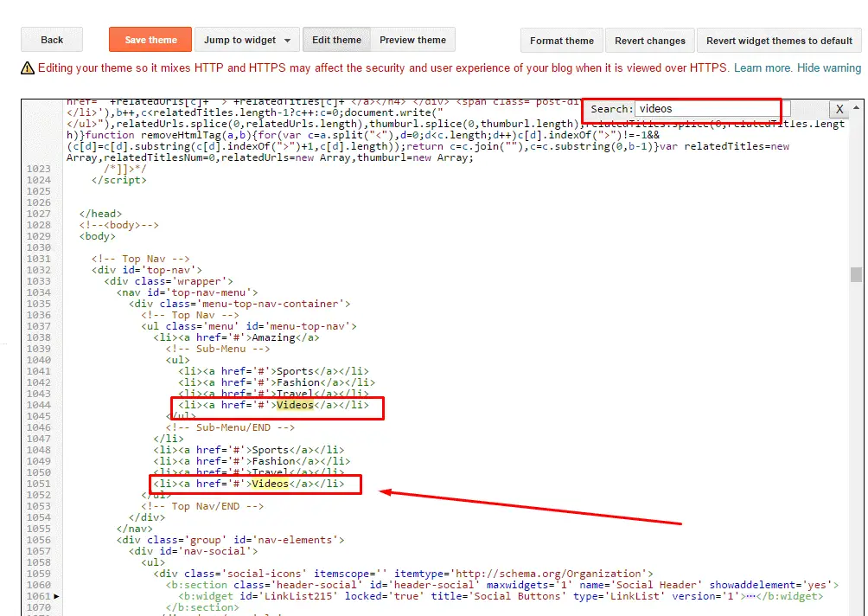Click the menu-top-nav-container div line
This screenshot has width=868, height=616.
pyautogui.click(x=239, y=304)
